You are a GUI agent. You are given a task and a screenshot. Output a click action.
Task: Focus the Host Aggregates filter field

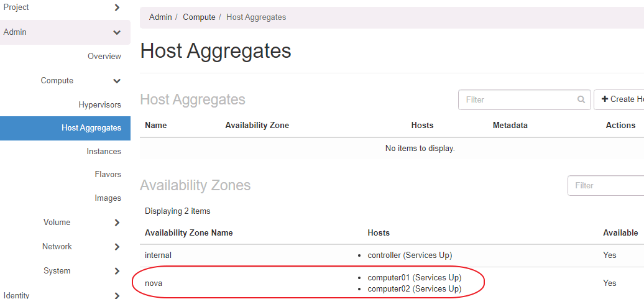(x=517, y=99)
